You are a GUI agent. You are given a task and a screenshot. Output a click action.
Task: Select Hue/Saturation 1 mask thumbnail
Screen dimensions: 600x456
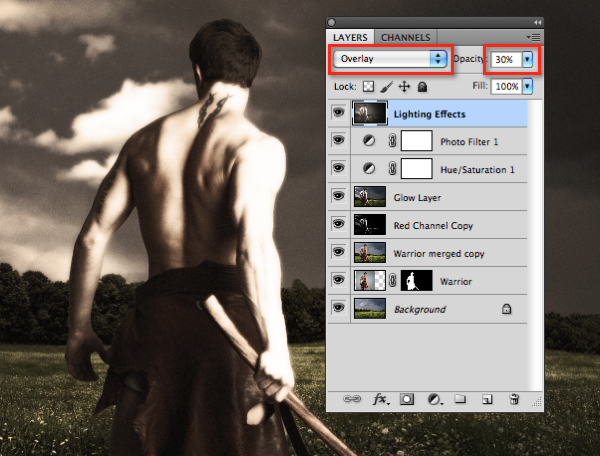(416, 169)
